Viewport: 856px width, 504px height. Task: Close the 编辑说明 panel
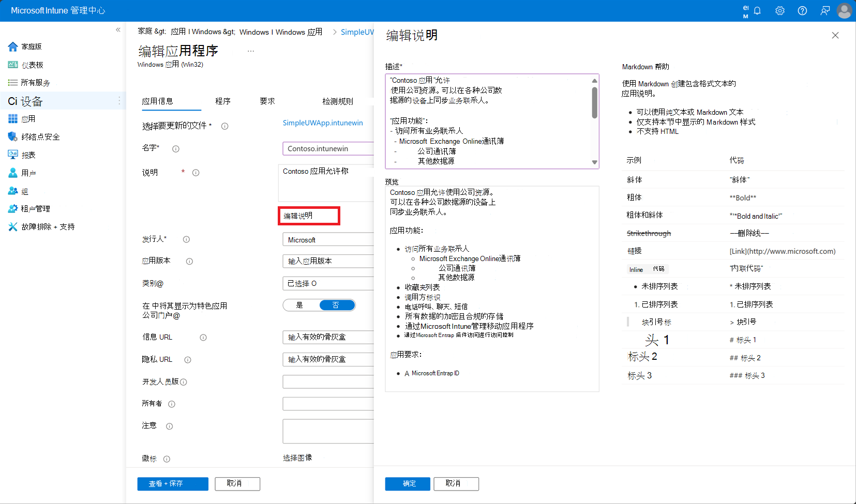pos(835,35)
